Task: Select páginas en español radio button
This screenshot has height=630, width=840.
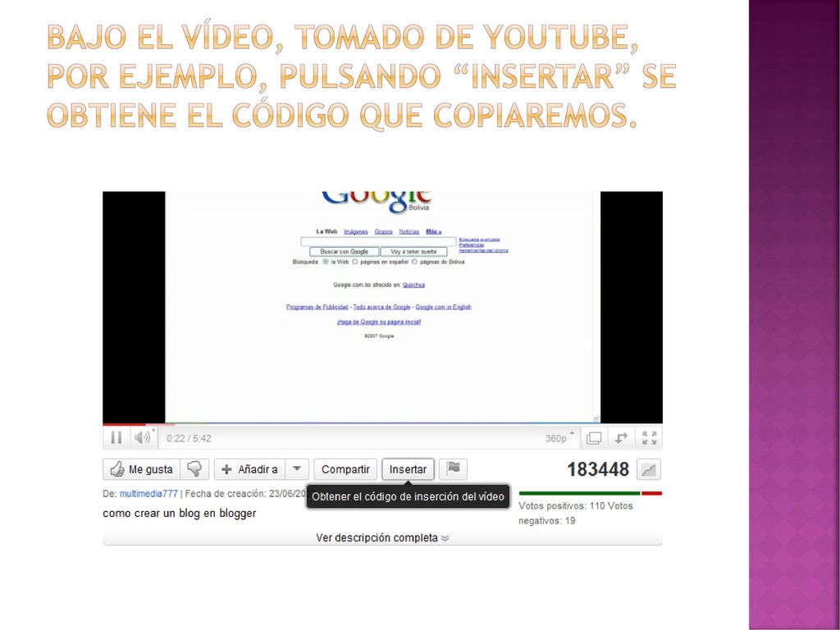Action: pos(354,262)
